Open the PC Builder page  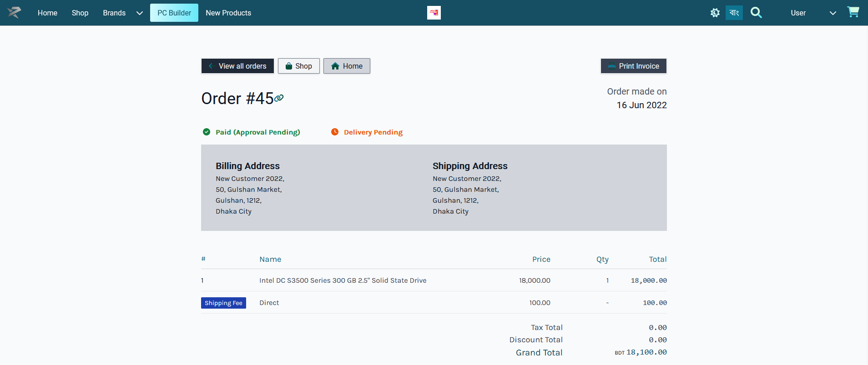tap(174, 13)
